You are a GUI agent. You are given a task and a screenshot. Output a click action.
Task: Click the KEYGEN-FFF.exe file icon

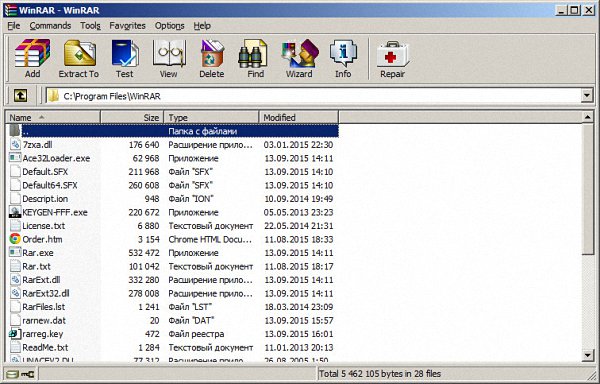15,212
